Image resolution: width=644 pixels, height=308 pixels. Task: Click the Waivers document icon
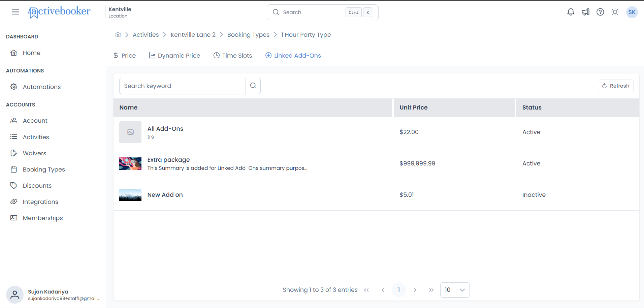(x=14, y=153)
